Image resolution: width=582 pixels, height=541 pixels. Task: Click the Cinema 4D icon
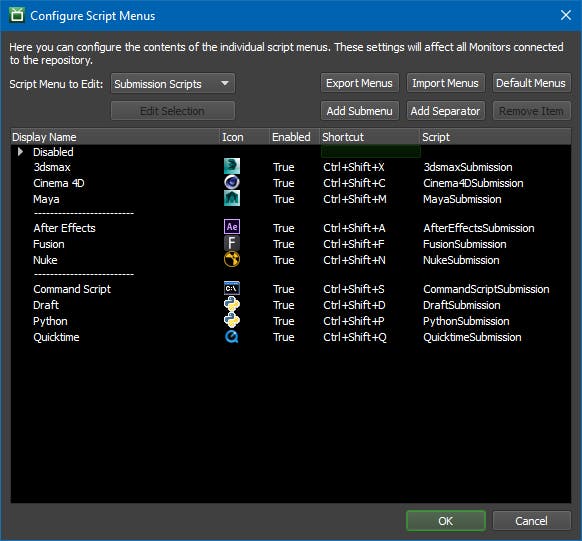point(232,182)
